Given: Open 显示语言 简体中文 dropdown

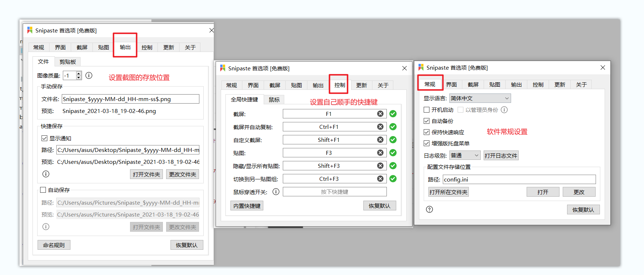Looking at the screenshot, I should point(480,98).
